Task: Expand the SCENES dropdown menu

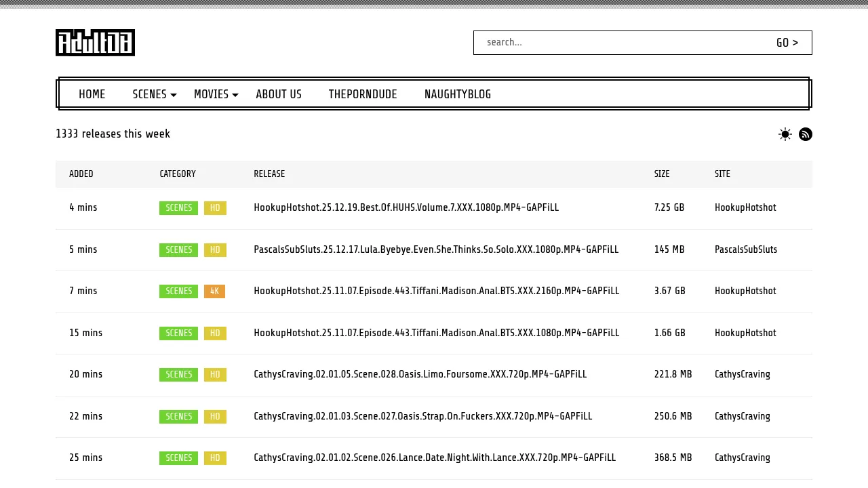Action: click(154, 94)
